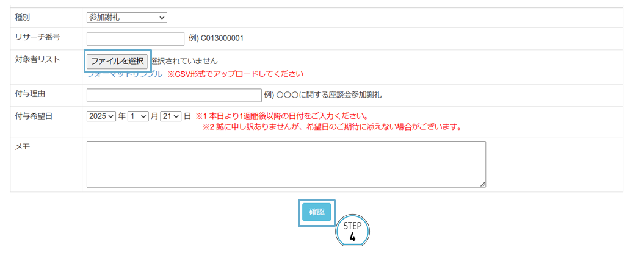Image resolution: width=644 pixels, height=261 pixels.
Task: Click the メモ textarea resize handle
Action: coord(482,184)
